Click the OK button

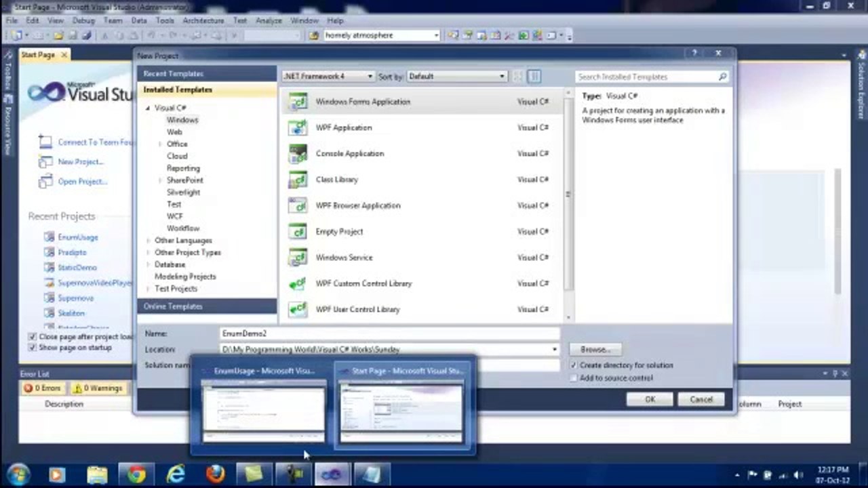pyautogui.click(x=650, y=399)
